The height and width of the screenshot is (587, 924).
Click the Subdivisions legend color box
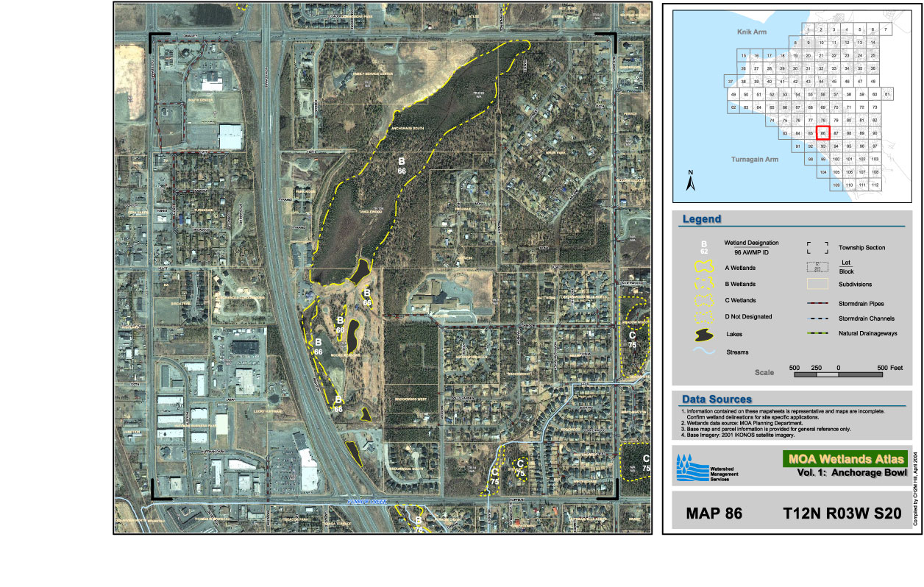click(818, 285)
